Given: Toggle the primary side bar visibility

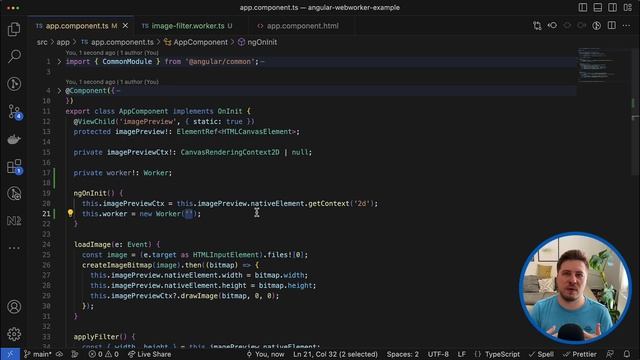Looking at the screenshot, I should point(583,7).
